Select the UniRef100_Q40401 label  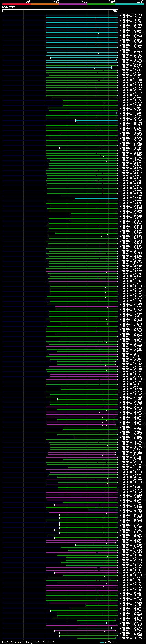point(131,27)
